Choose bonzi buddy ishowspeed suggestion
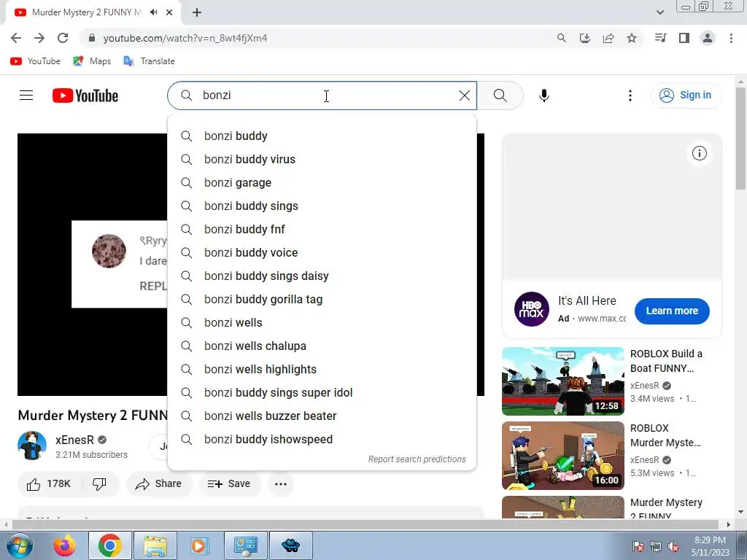Viewport: 747px width, 560px height. 322,440
